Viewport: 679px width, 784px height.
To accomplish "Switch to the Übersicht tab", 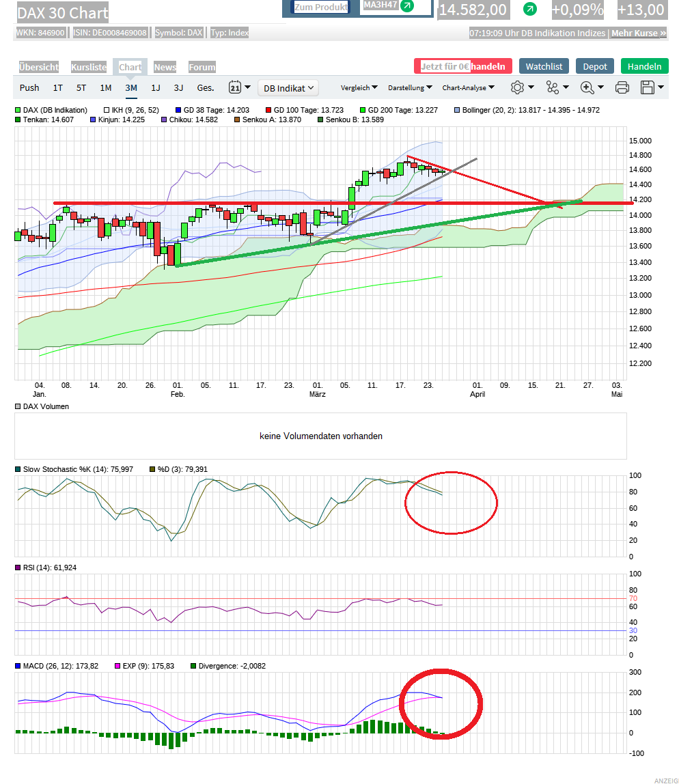I will [x=39, y=67].
